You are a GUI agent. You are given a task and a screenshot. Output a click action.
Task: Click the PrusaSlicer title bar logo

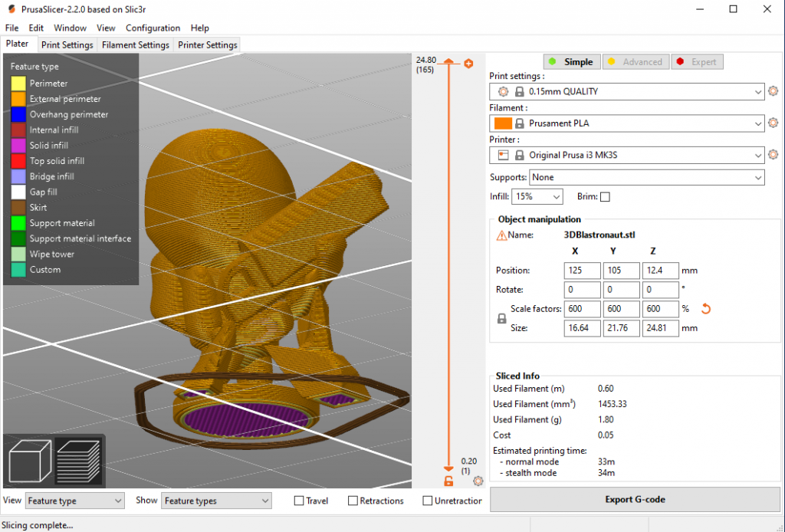pyautogui.click(x=11, y=9)
